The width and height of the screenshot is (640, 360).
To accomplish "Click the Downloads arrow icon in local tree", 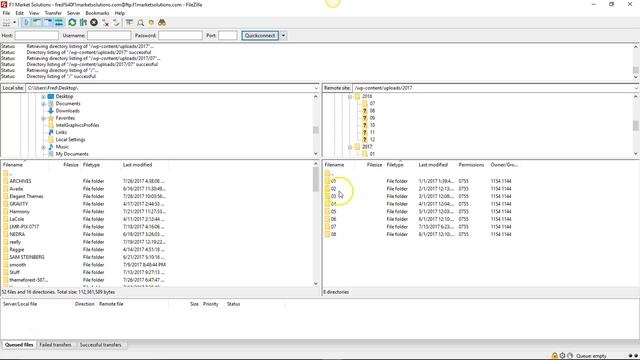I will coord(51,111).
